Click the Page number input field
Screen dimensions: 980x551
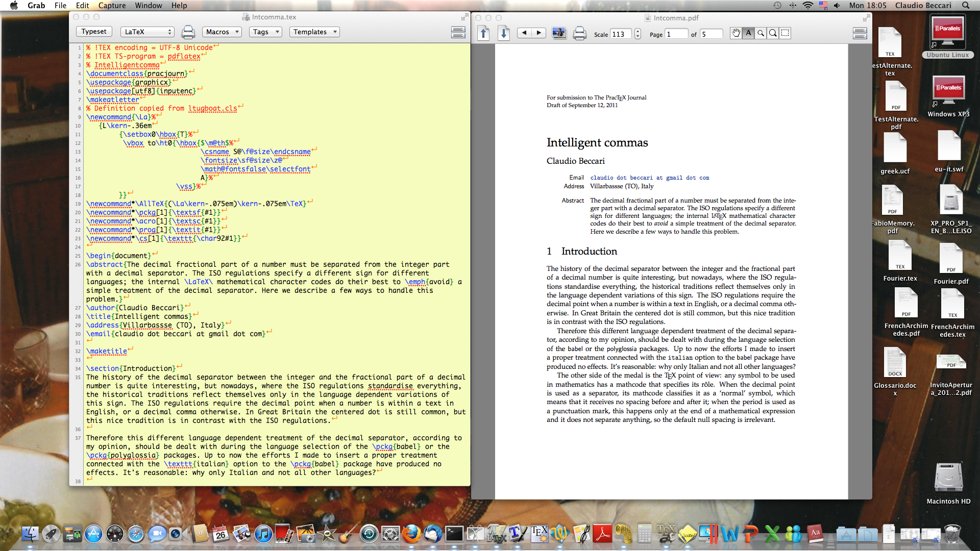point(676,34)
